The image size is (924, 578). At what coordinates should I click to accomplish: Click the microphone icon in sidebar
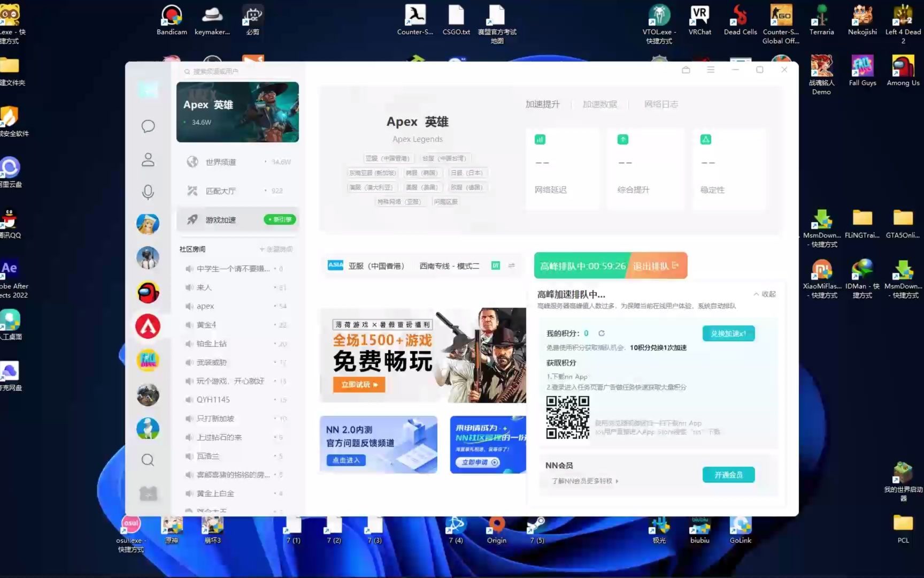coord(148,192)
